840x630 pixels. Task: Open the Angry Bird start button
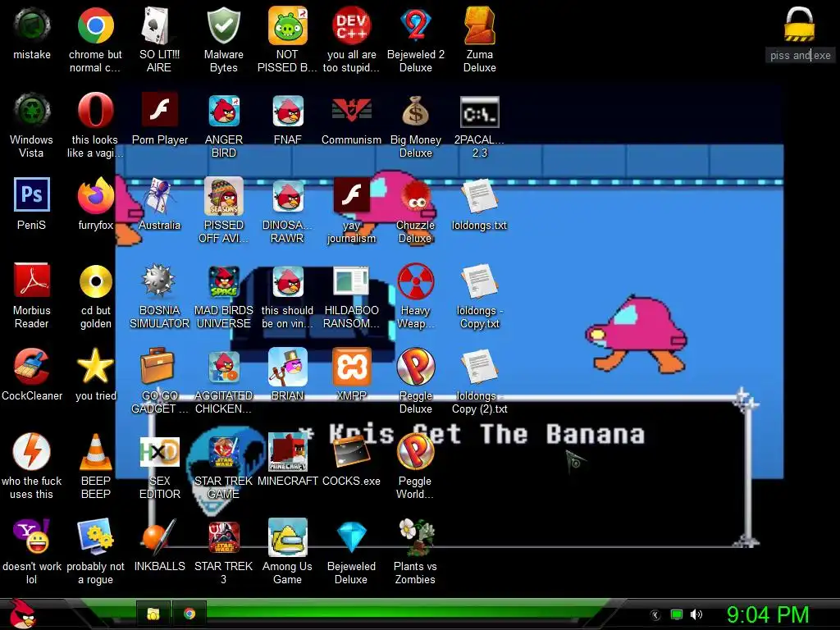[x=22, y=614]
